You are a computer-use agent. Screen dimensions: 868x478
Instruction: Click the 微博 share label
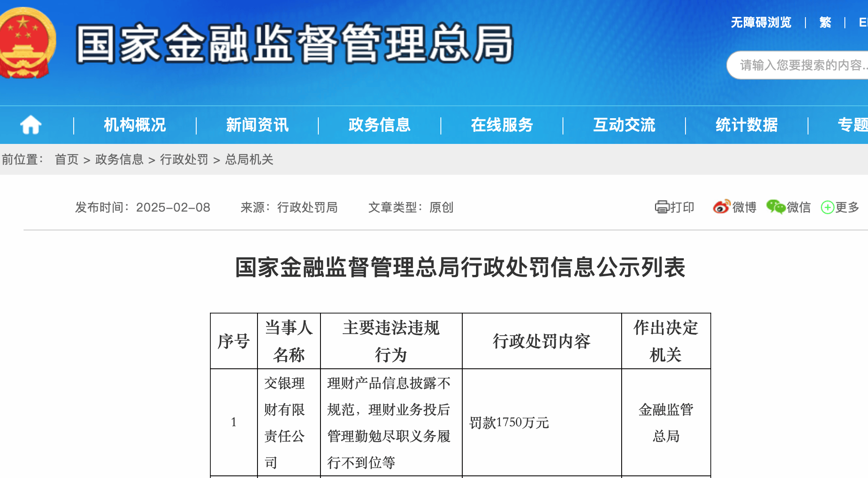(x=744, y=207)
